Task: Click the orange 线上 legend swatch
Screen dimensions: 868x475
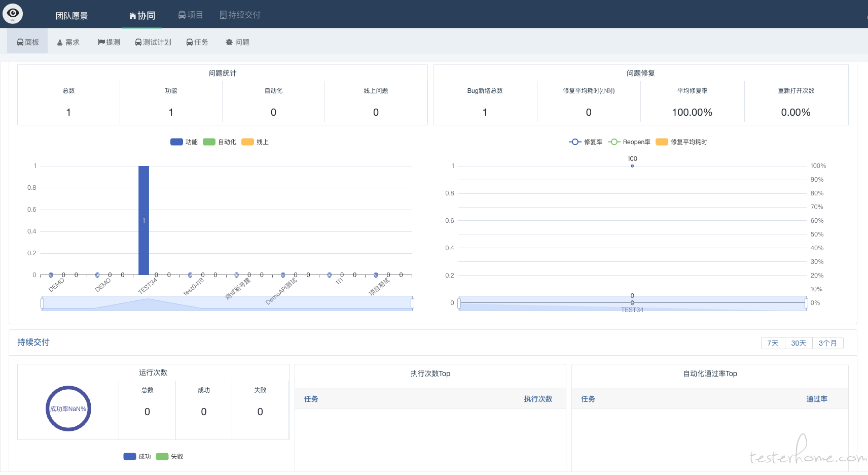Action: pyautogui.click(x=247, y=142)
